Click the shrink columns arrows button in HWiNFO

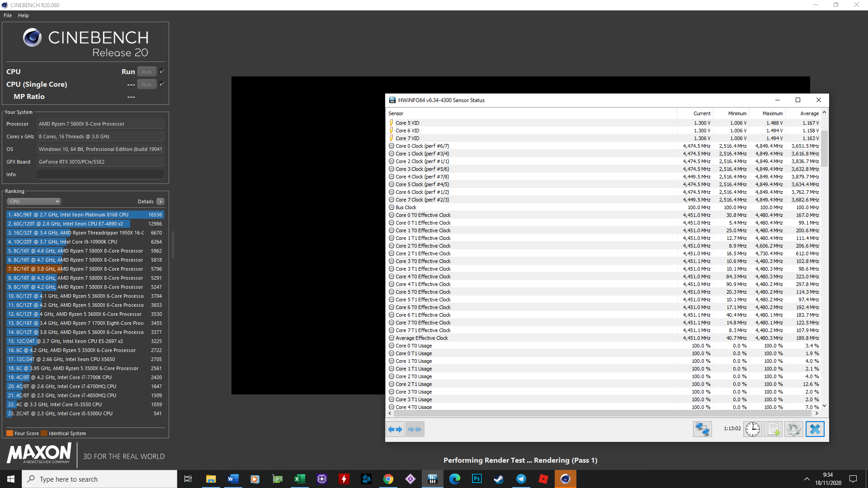click(x=415, y=429)
